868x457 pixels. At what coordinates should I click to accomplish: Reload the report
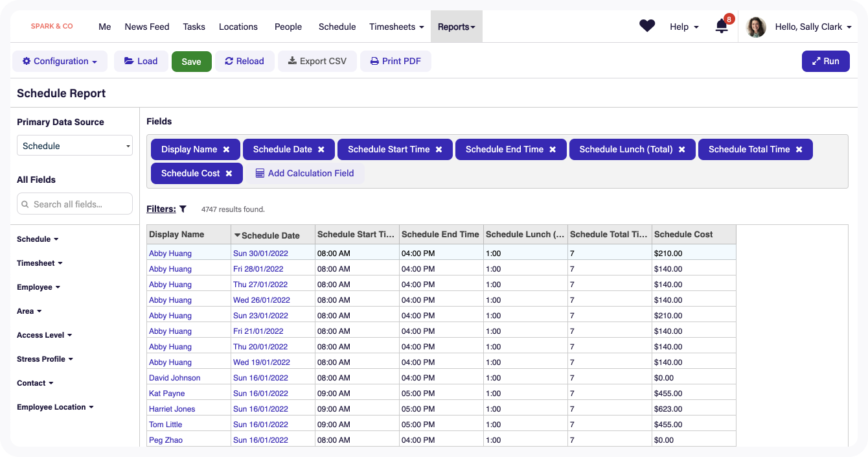click(244, 61)
